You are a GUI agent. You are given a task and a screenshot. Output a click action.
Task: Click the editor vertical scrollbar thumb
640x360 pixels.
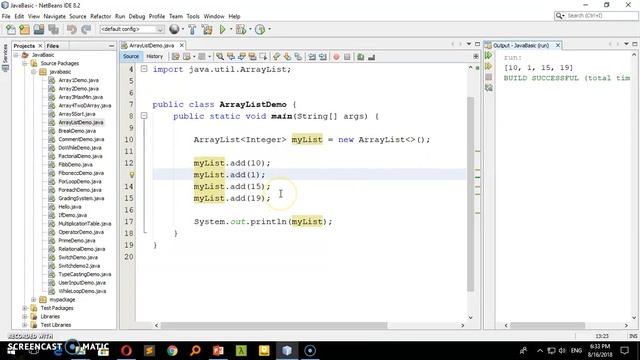click(471, 194)
